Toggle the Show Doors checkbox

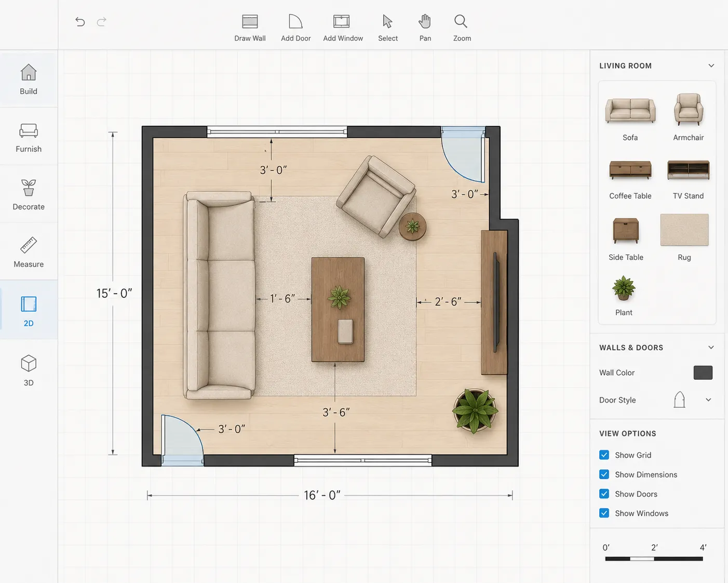click(604, 494)
